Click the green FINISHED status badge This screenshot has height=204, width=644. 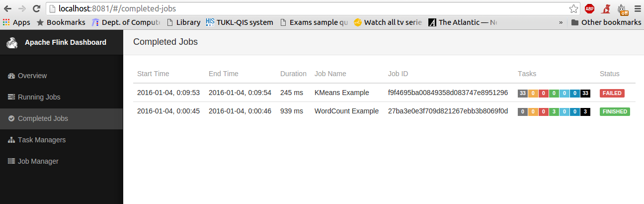[x=615, y=111]
